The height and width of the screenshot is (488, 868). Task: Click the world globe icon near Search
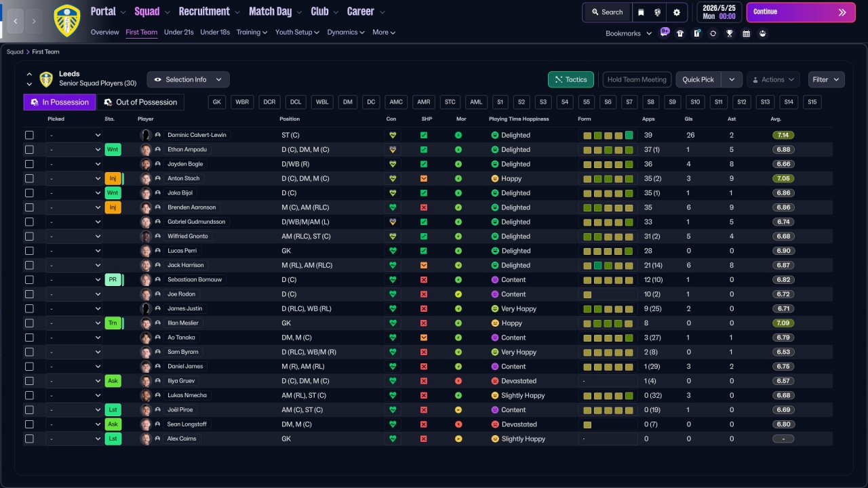[x=658, y=12]
